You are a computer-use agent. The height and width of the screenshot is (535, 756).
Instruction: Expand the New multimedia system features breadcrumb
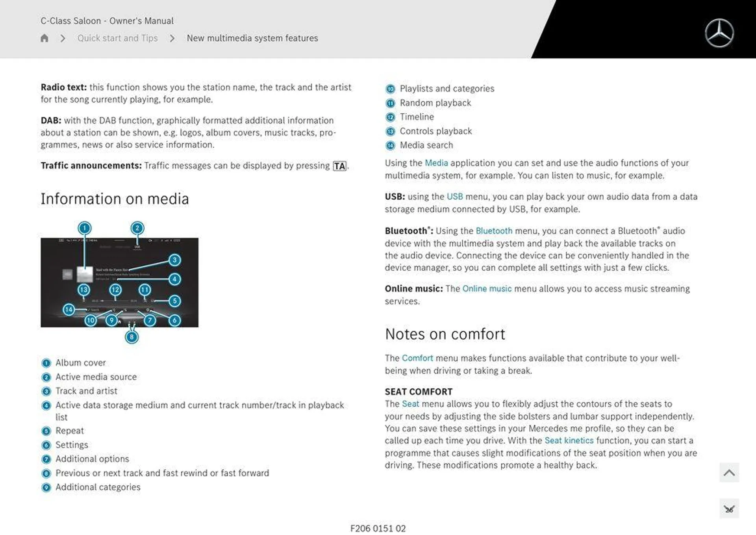tap(252, 38)
